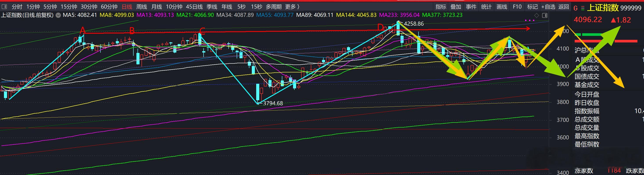Screen dimensions: 644x175
Task: Open F10 company info
Action: 517,7
